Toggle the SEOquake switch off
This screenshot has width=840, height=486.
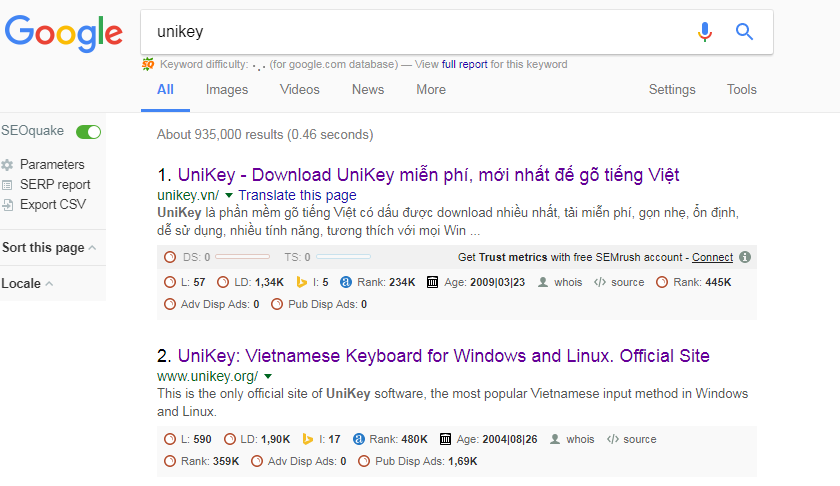(x=88, y=132)
